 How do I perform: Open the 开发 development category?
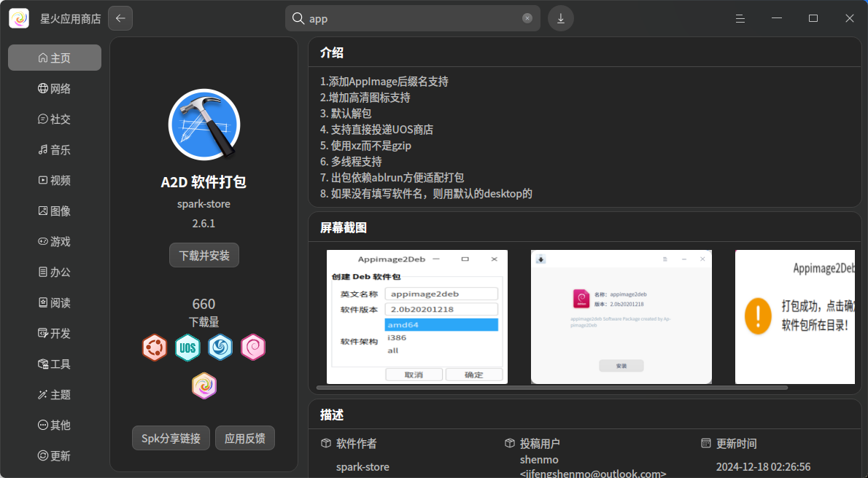(54, 333)
